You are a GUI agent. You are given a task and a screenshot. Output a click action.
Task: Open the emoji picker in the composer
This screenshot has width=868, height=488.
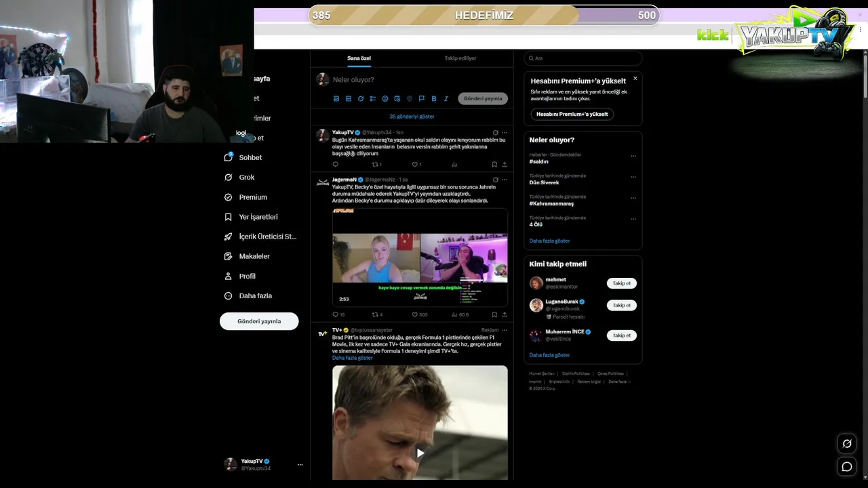[385, 99]
